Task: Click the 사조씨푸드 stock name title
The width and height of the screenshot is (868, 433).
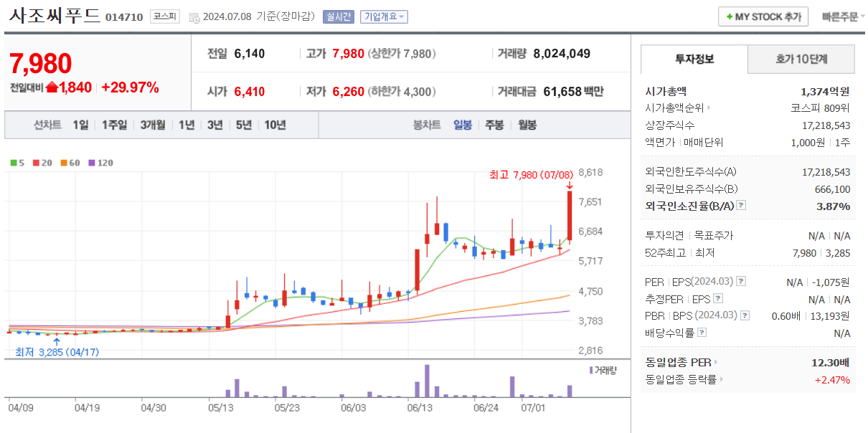Action: pyautogui.click(x=55, y=16)
